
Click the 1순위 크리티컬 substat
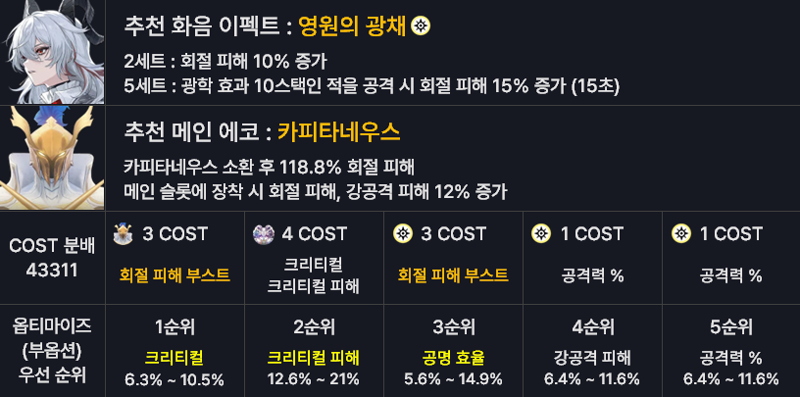(174, 358)
